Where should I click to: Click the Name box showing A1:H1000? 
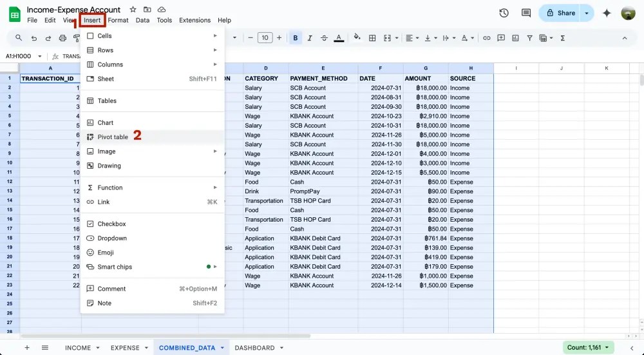(x=21, y=57)
